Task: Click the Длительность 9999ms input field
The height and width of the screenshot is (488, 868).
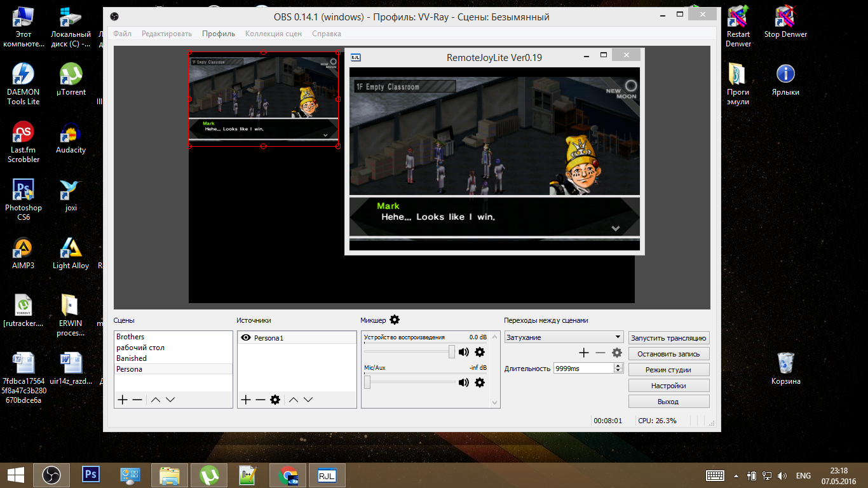Action: coord(584,368)
